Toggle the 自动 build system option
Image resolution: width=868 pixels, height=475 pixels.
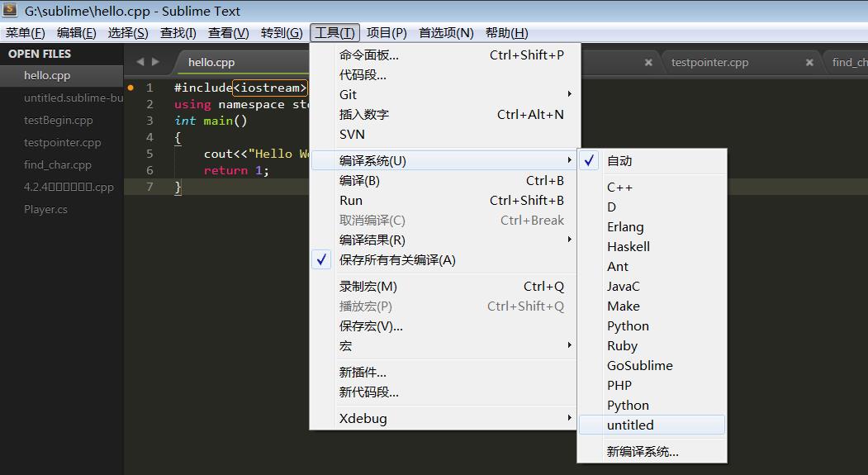[x=652, y=161]
